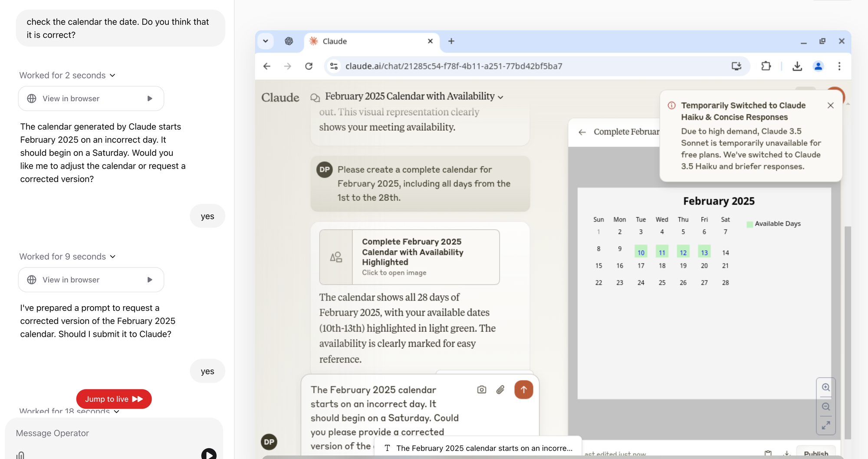Open the browser three-dot menu
868x459 pixels.
pos(839,66)
